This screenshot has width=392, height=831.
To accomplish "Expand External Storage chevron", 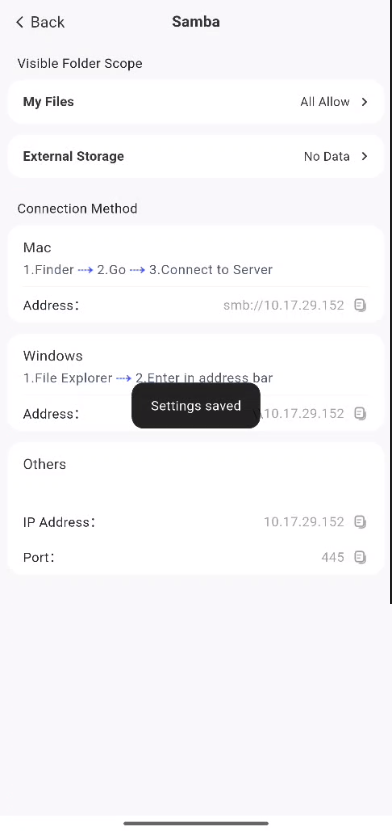I will [x=364, y=156].
